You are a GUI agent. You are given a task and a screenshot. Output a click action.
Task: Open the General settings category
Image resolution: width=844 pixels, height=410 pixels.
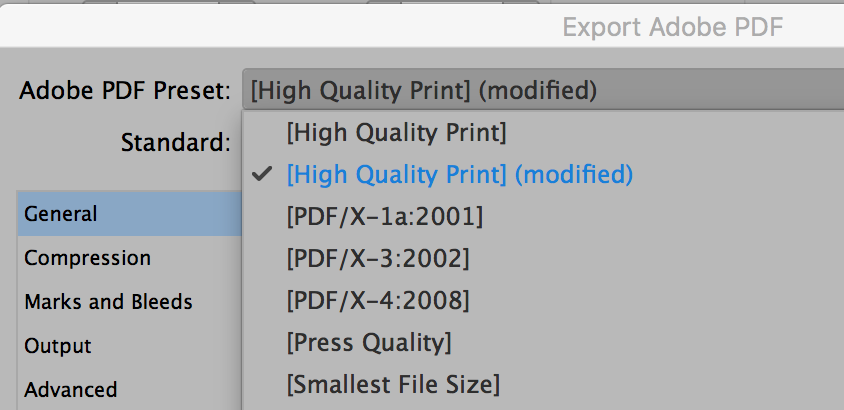(x=62, y=214)
